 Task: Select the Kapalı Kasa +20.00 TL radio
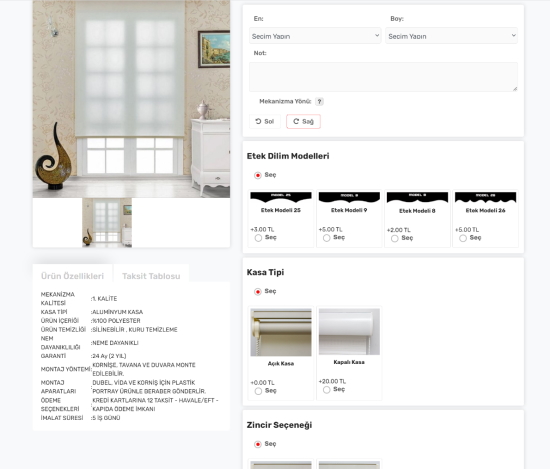coord(327,390)
